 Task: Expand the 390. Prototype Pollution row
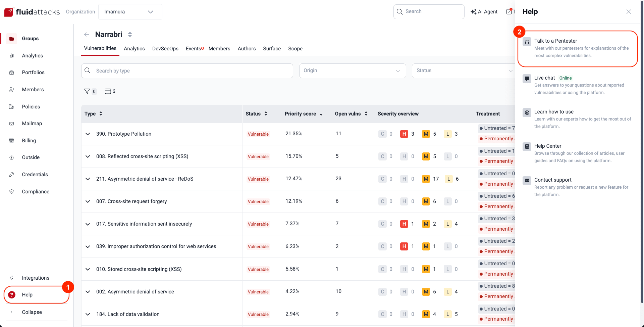tap(88, 134)
